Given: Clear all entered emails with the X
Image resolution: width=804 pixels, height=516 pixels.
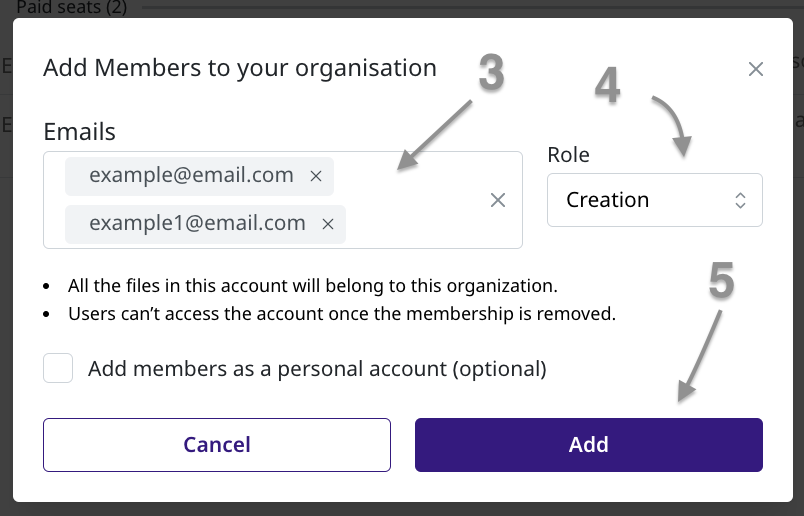Looking at the screenshot, I should click(x=497, y=200).
